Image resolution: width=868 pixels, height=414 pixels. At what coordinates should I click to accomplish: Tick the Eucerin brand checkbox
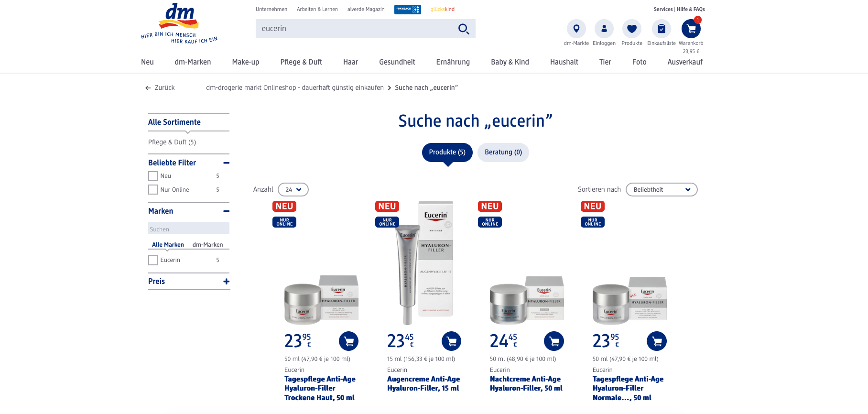click(x=153, y=261)
